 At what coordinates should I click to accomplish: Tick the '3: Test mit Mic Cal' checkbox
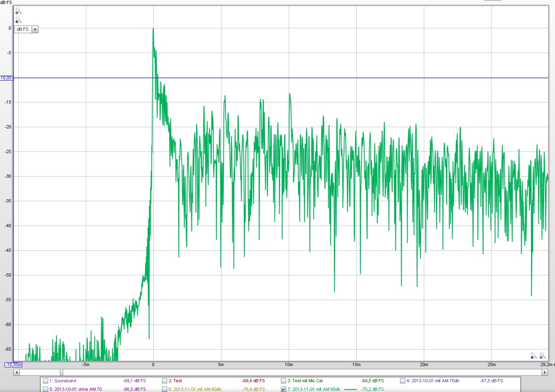coord(283,381)
